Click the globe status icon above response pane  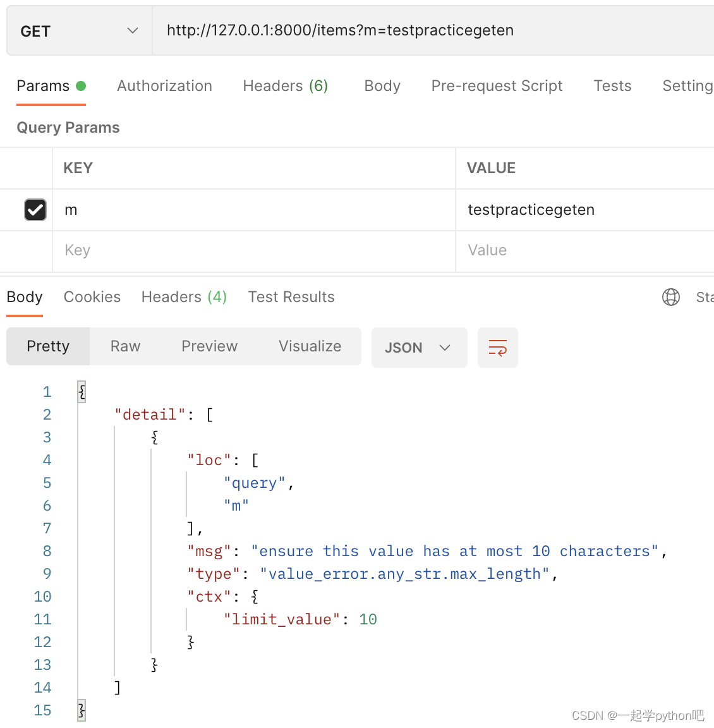tap(670, 297)
